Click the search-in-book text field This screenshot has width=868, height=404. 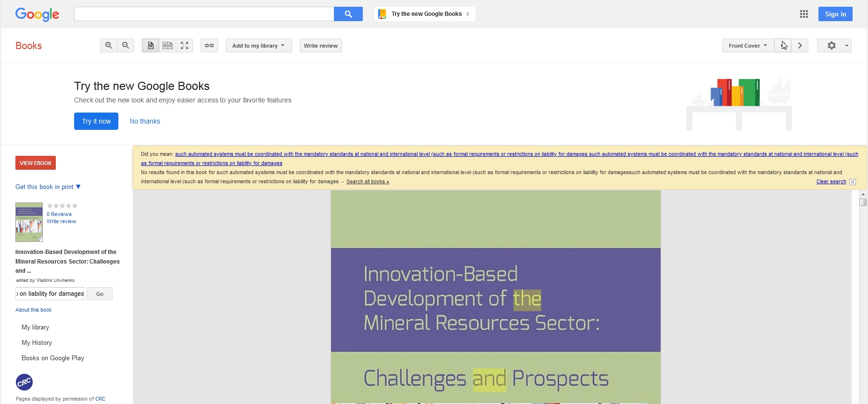50,294
